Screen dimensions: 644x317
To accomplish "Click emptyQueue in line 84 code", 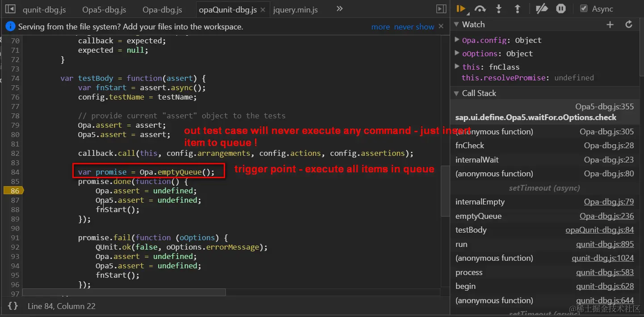I will 180,172.
